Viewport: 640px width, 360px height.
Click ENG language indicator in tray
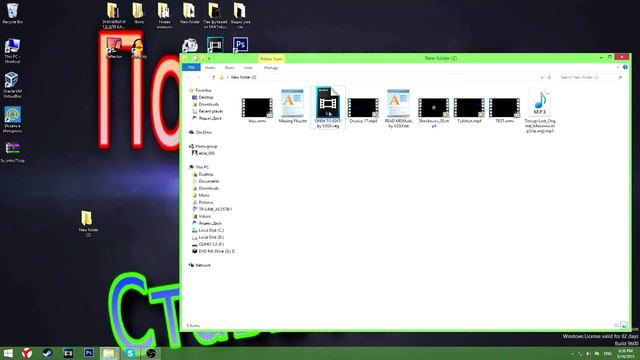pyautogui.click(x=607, y=353)
